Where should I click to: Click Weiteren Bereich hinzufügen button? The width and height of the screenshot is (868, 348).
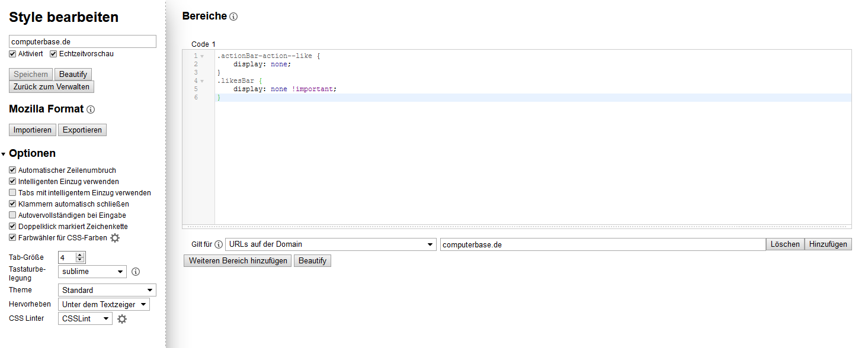click(x=238, y=261)
